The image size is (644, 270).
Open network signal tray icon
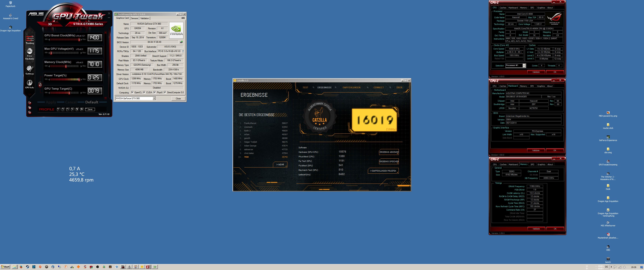click(620, 267)
